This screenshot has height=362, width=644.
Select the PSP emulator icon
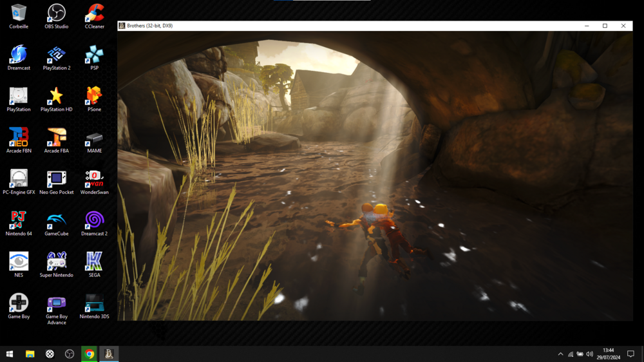tap(94, 55)
